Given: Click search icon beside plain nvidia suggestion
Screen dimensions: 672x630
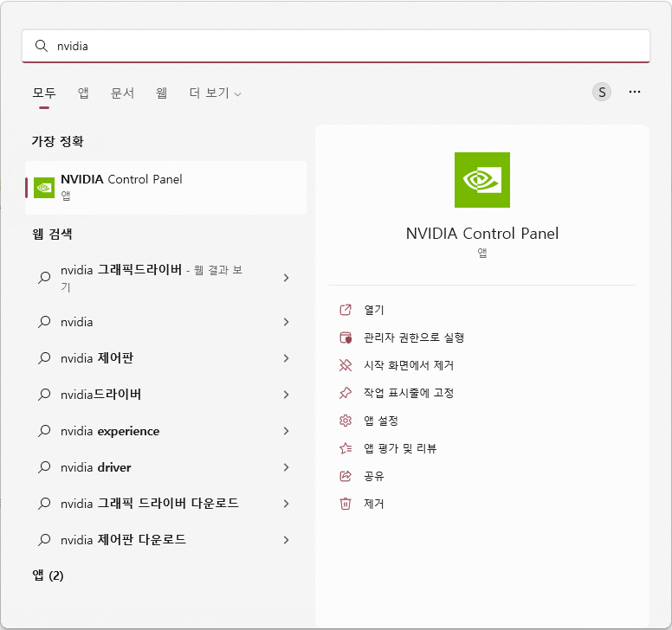Looking at the screenshot, I should 44,322.
